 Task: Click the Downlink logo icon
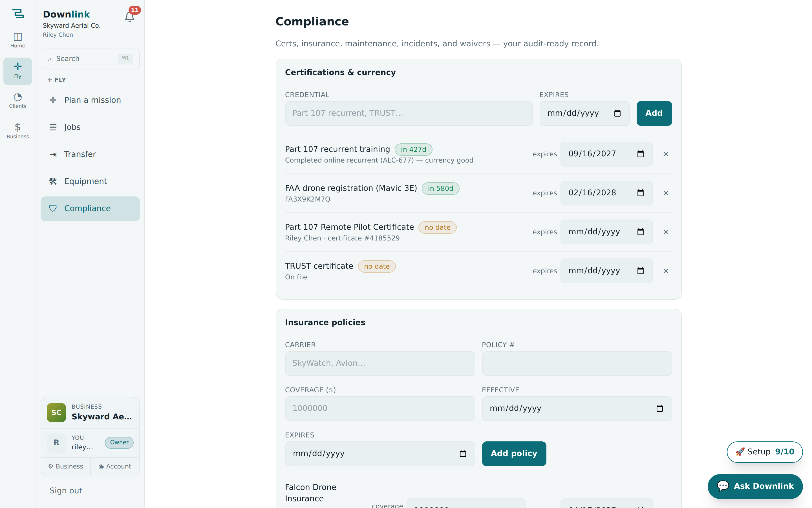tap(18, 14)
